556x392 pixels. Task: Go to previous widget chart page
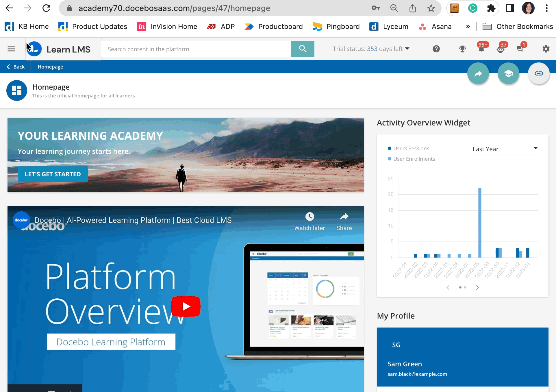(x=448, y=287)
